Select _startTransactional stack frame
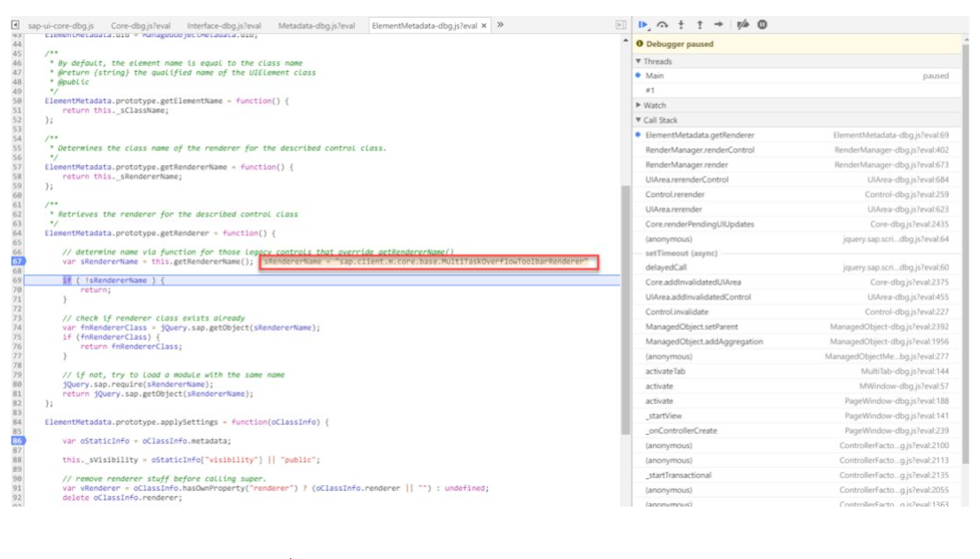 click(x=797, y=476)
